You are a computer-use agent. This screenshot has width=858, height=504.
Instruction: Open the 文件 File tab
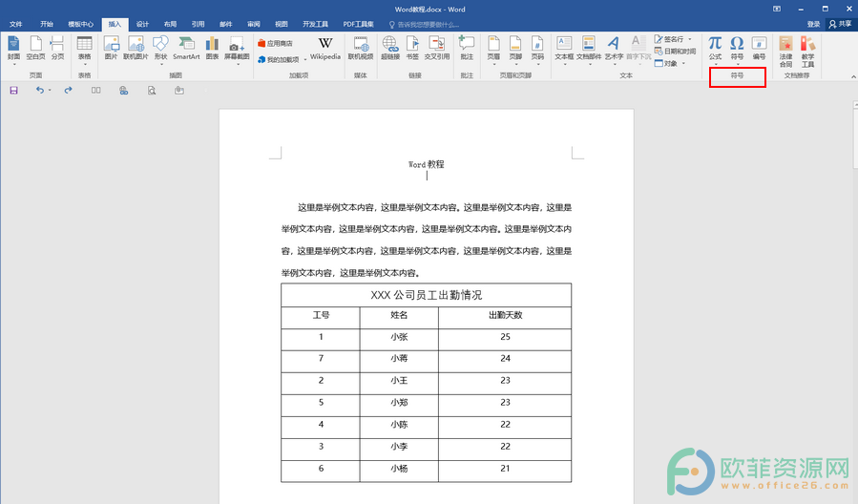pyautogui.click(x=15, y=24)
